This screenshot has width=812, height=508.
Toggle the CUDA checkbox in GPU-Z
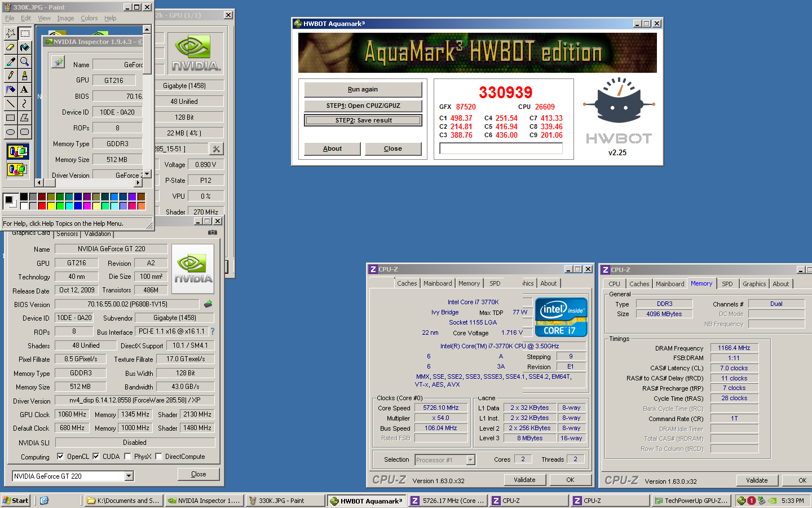[96, 457]
